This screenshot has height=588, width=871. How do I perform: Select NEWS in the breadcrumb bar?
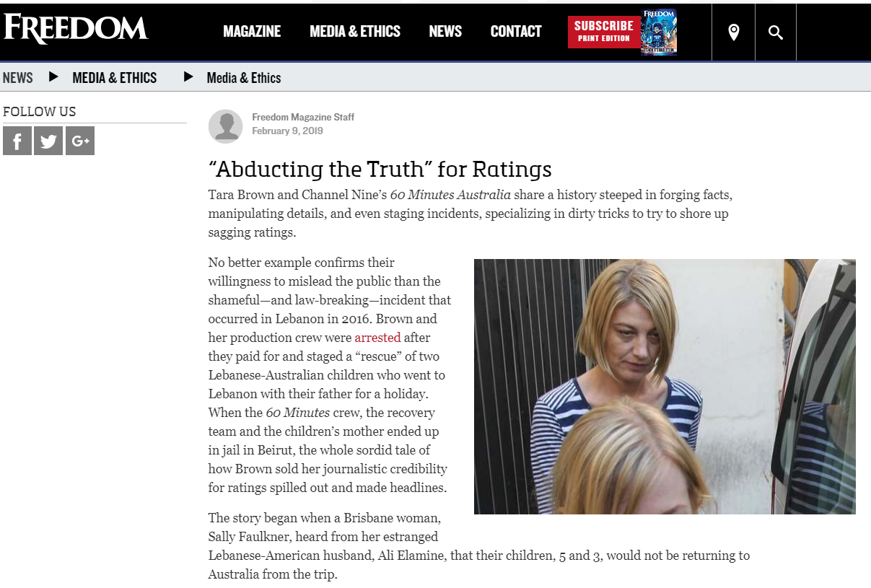coord(18,78)
